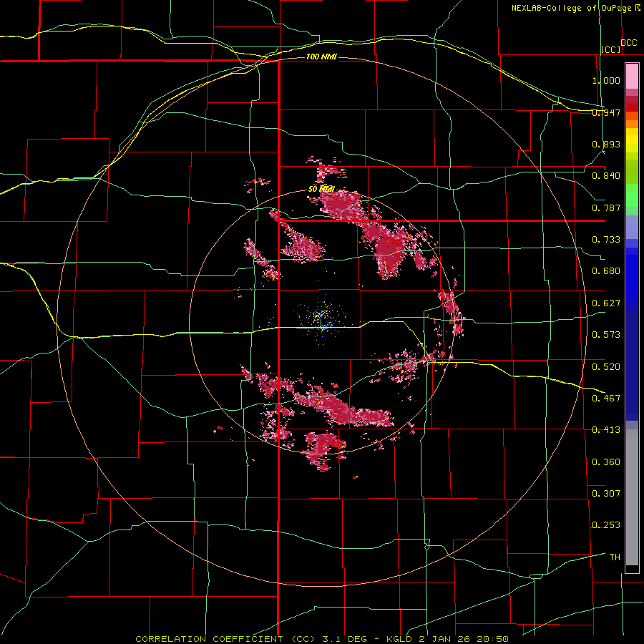Pick the gray segment of the color bar
Screen dimensions: 644x644
pos(632,497)
